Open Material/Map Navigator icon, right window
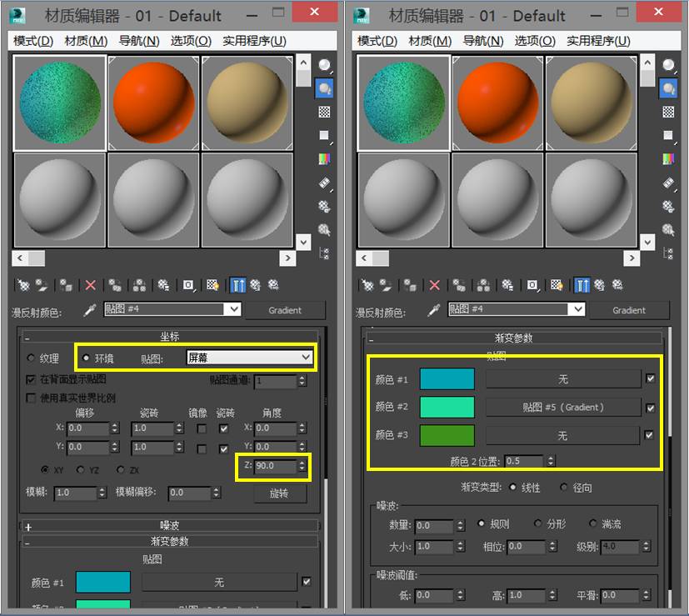Screen dimensions: 689x616 668,253
